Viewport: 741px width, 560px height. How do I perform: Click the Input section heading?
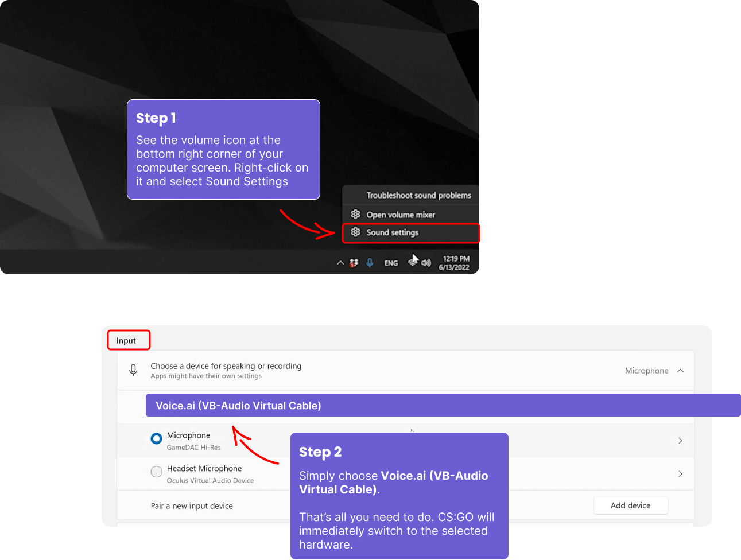pyautogui.click(x=126, y=340)
